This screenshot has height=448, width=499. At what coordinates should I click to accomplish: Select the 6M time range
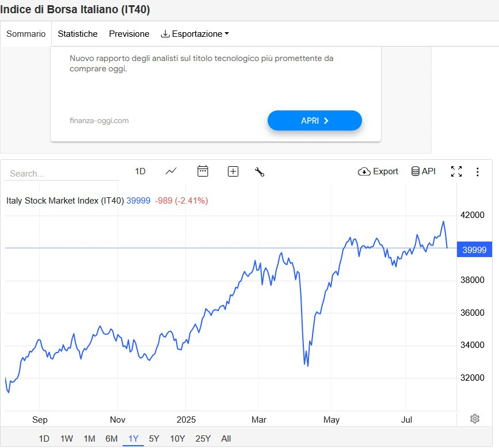pos(112,439)
